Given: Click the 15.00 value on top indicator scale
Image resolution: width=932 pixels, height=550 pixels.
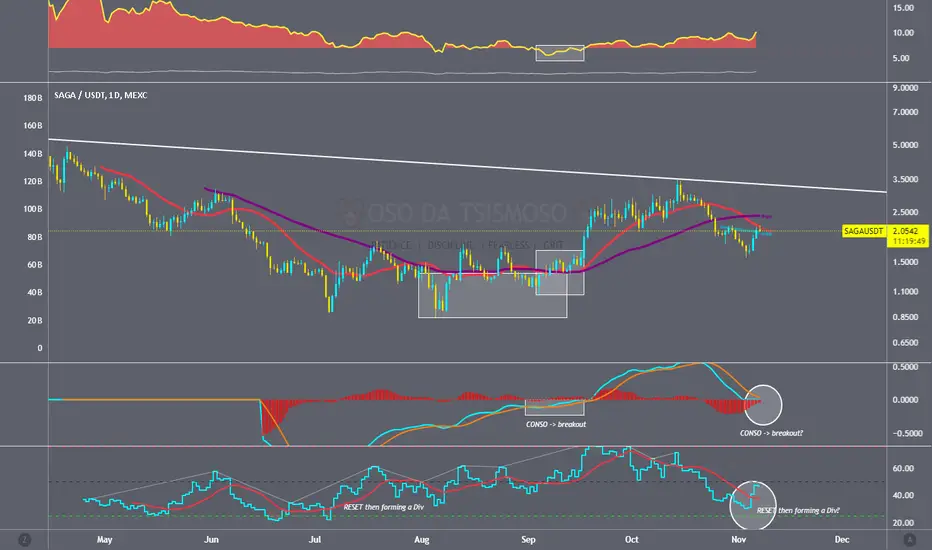Looking at the screenshot, I should point(903,8).
